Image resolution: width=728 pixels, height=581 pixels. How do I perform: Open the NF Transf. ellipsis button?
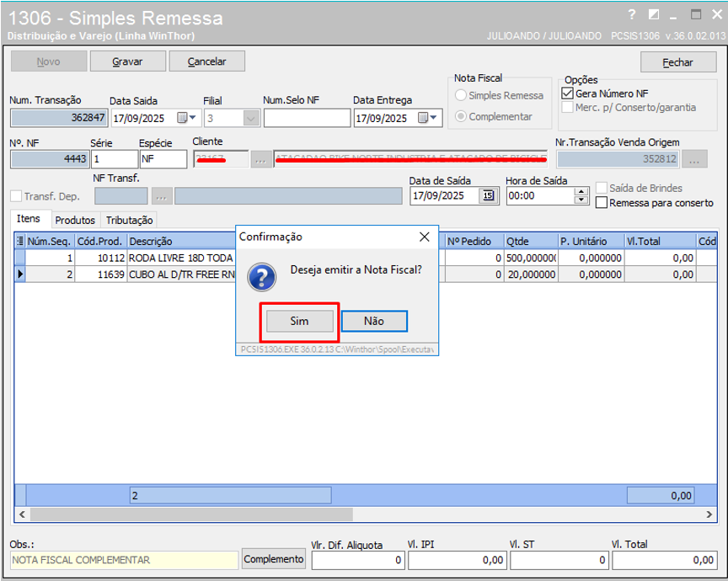[161, 196]
